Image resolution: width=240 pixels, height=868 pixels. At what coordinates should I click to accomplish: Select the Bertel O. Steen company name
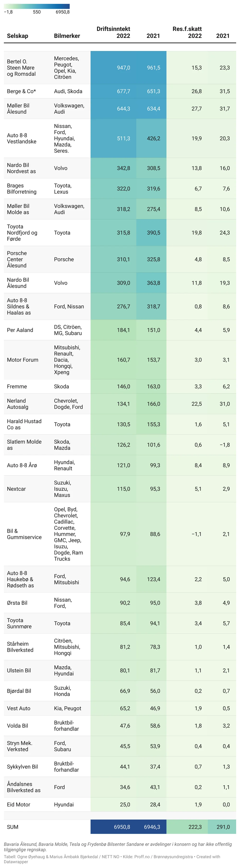point(21,68)
